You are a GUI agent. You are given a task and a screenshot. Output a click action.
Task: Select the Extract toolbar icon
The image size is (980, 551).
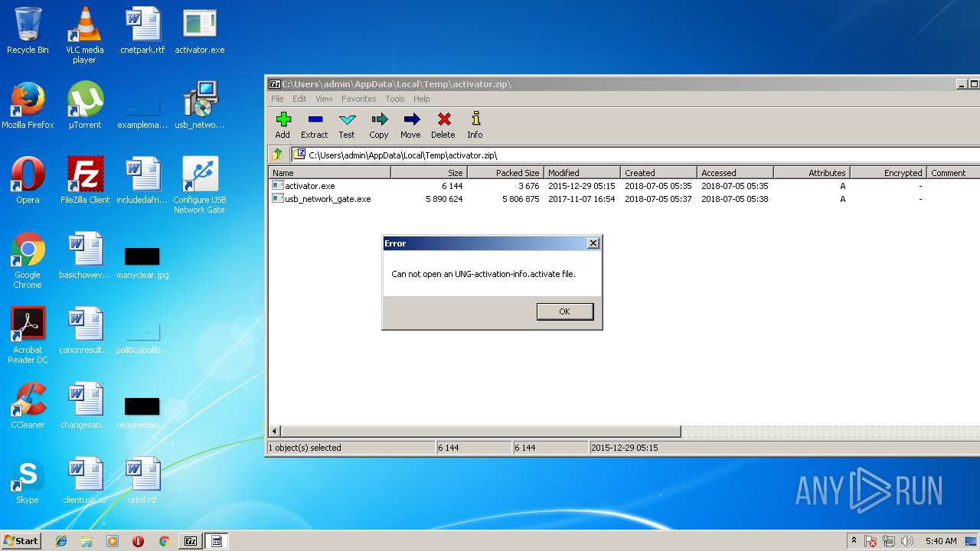314,125
